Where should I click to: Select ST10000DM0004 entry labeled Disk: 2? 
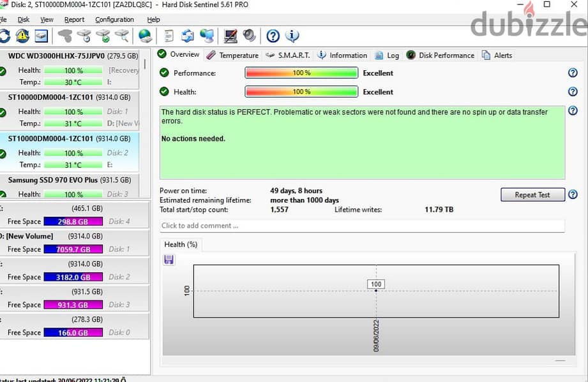point(70,152)
